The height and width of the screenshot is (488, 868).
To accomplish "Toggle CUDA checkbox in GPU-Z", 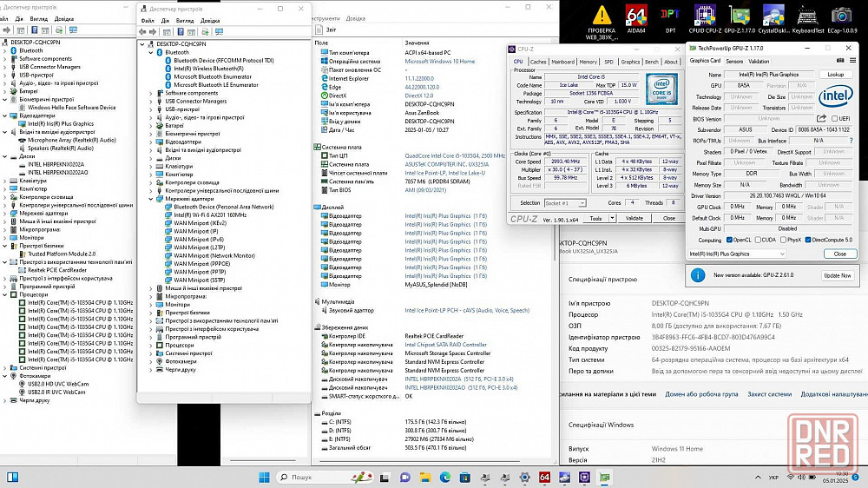I will 758,240.
